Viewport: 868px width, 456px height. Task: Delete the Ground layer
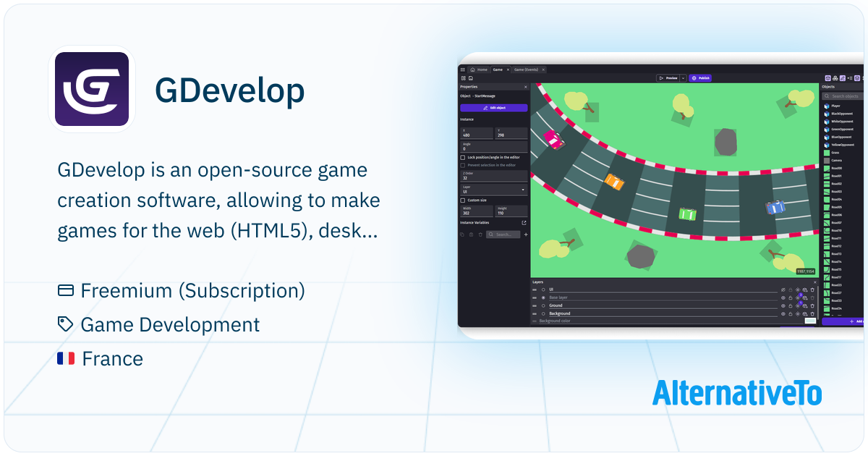812,305
